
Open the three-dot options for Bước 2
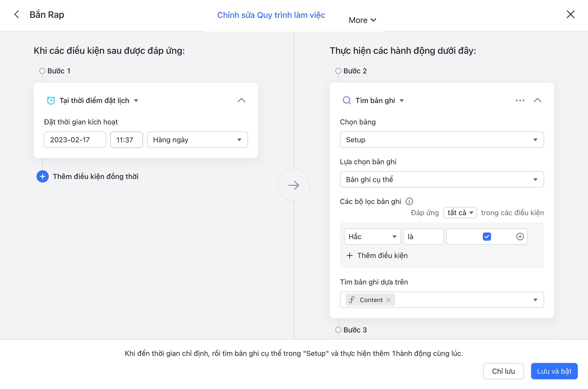tap(520, 100)
